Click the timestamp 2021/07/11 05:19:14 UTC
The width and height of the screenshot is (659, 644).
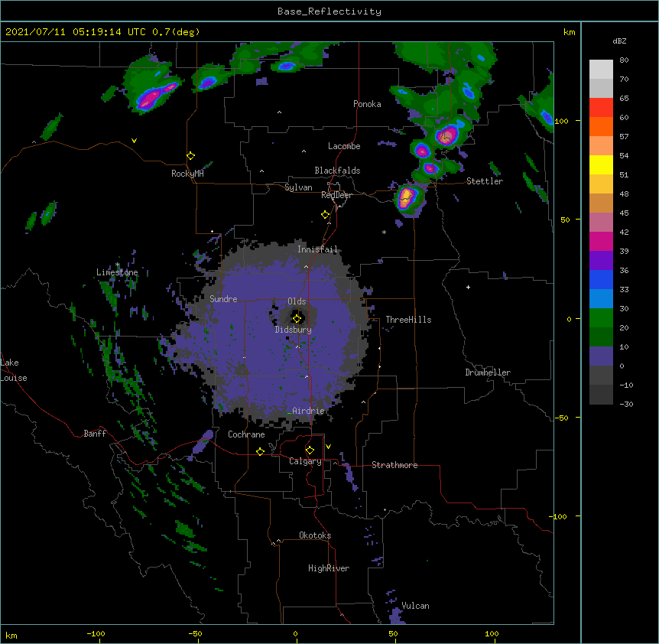[75, 32]
